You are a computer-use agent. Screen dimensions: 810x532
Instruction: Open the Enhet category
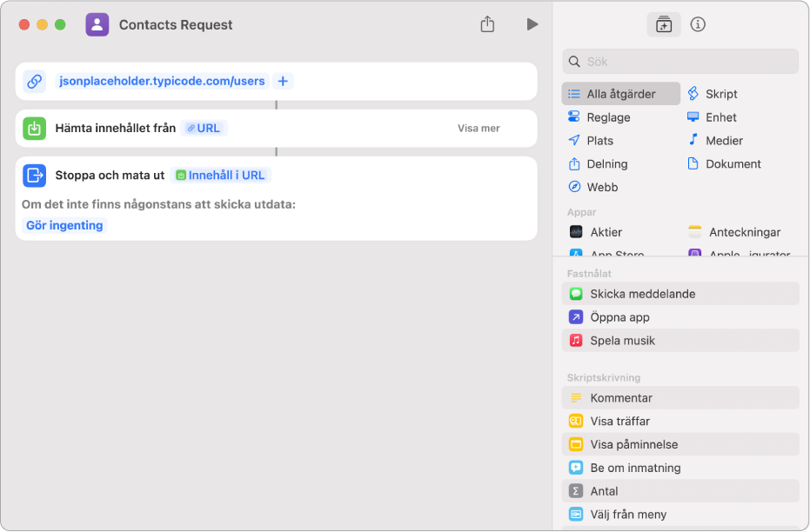coord(712,117)
